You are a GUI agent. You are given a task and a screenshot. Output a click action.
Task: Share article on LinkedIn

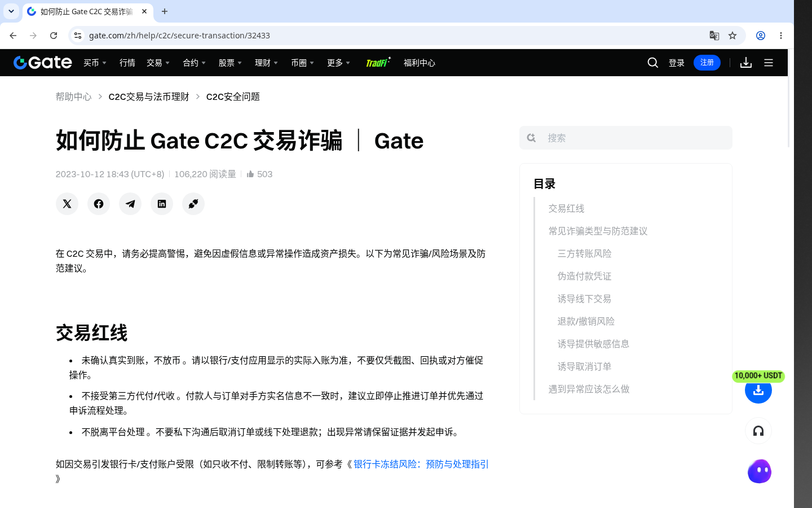(x=162, y=204)
